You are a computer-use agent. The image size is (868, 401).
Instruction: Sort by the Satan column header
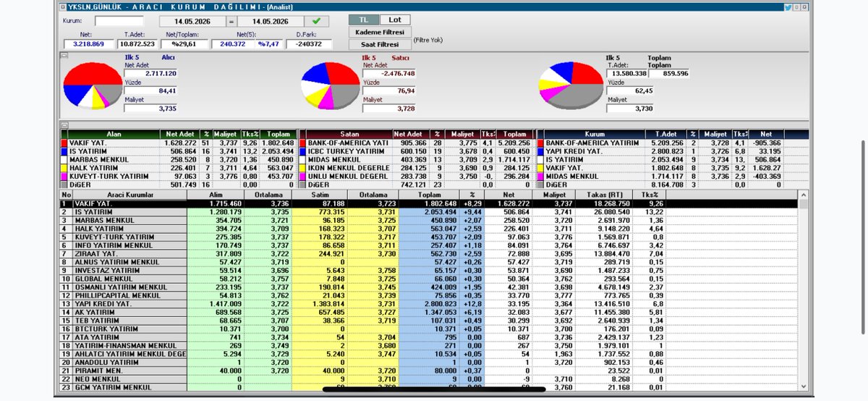tap(350, 135)
